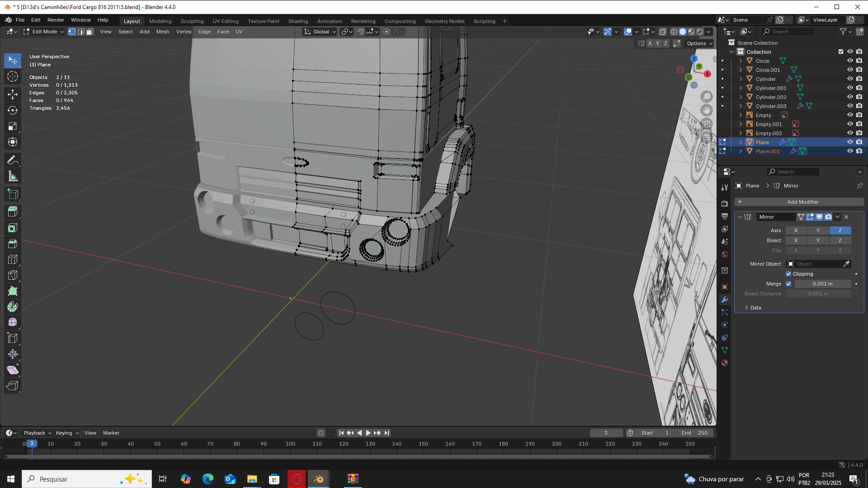Open the Sculpting workspace tab
868x488 pixels.
pos(192,21)
